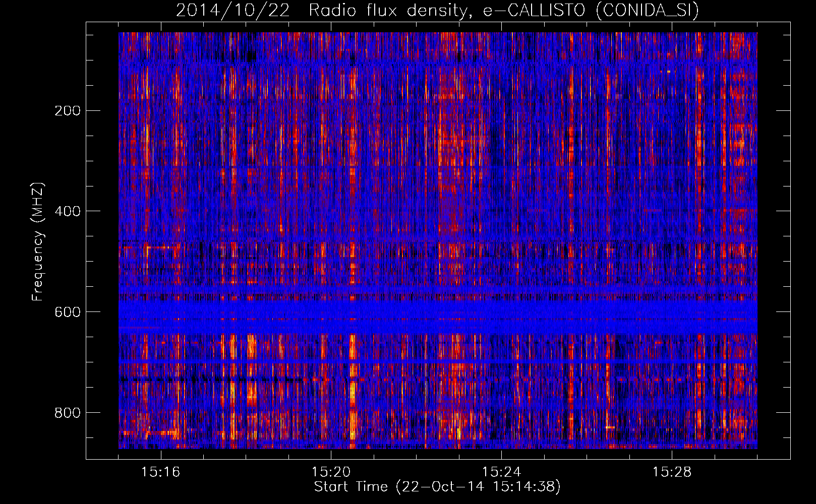The height and width of the screenshot is (504, 816).
Task: Click the 15:20 time tick label
Action: click(x=331, y=472)
